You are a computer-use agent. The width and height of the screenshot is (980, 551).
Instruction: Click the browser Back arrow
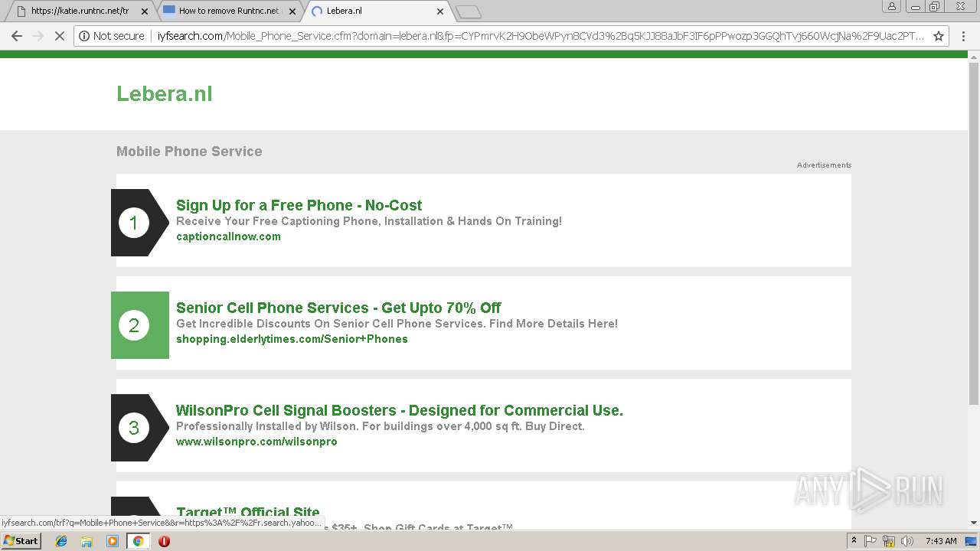(16, 36)
